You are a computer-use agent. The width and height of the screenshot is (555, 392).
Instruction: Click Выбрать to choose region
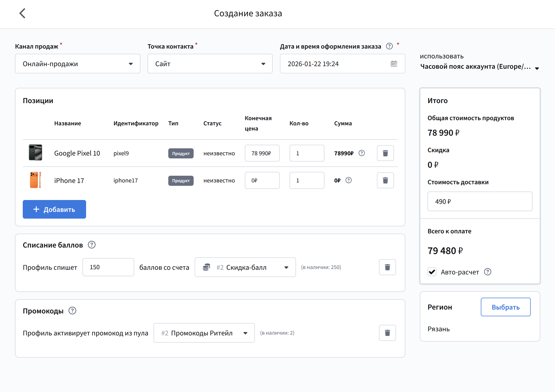(x=505, y=307)
